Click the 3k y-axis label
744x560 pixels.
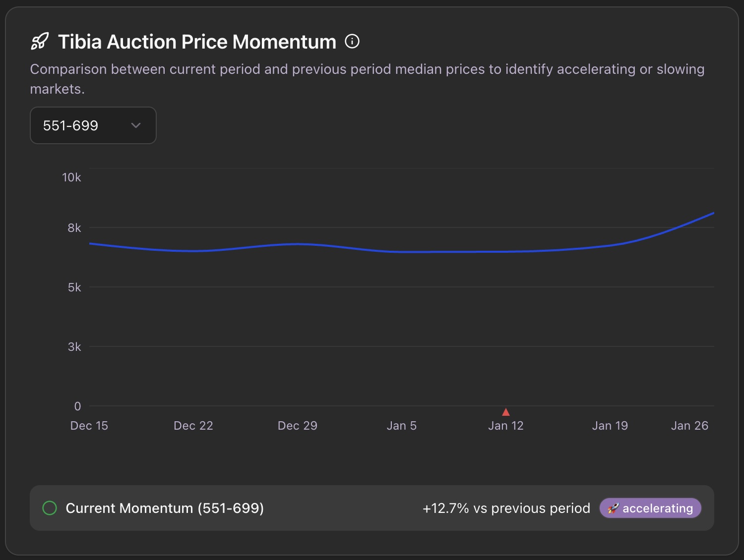[x=74, y=347]
